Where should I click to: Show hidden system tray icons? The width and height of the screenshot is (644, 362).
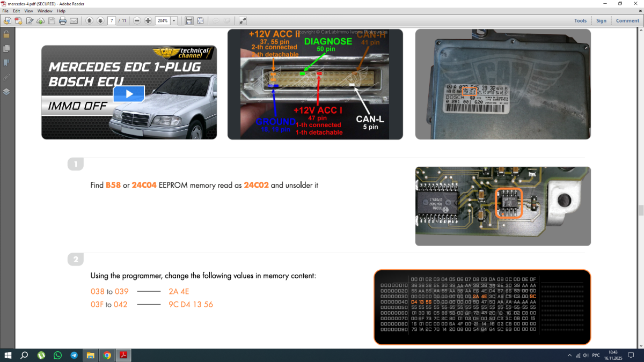(x=569, y=355)
